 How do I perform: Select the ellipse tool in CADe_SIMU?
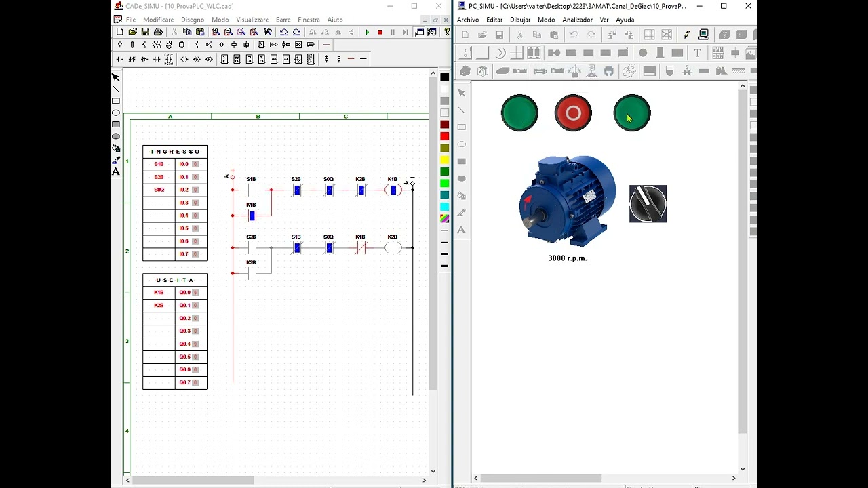pyautogui.click(x=116, y=113)
